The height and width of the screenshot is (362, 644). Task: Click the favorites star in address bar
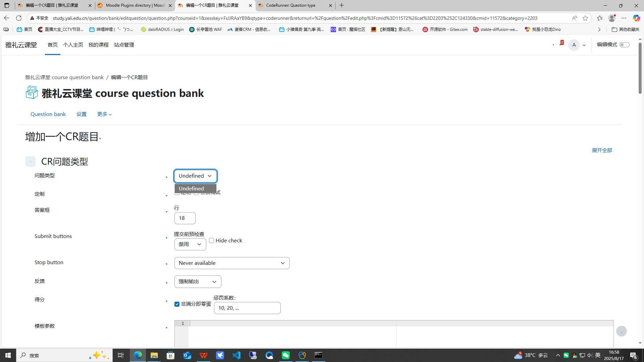[x=585, y=18]
